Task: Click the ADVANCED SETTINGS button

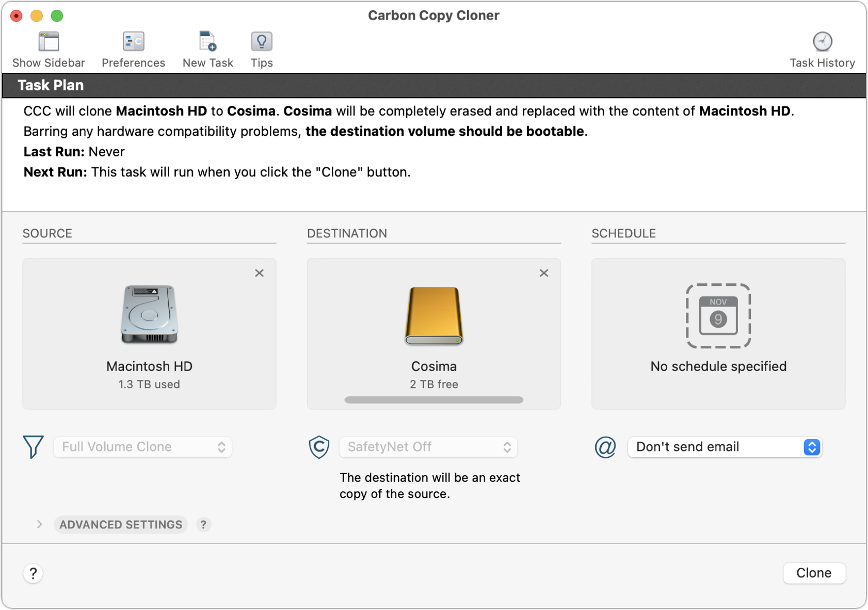Action: click(x=121, y=524)
